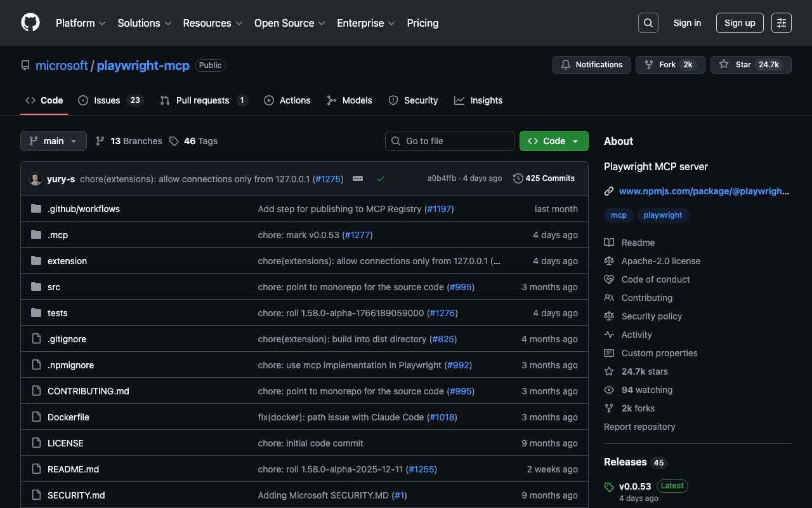Open the src folder icon
Viewport: 812px width, 508px height.
[36, 287]
